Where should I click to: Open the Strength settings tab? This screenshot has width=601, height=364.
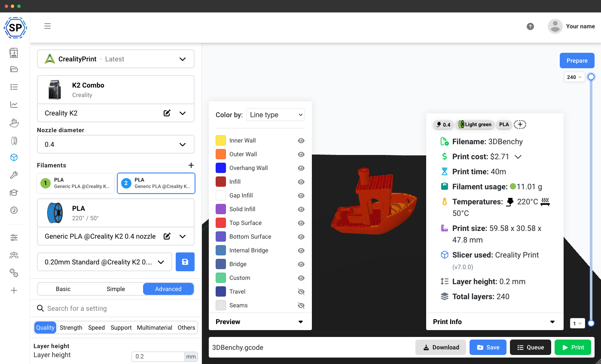pyautogui.click(x=71, y=328)
